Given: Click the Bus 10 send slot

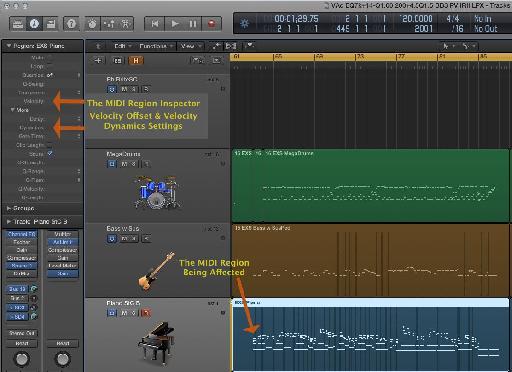Looking at the screenshot, I should 18,289.
